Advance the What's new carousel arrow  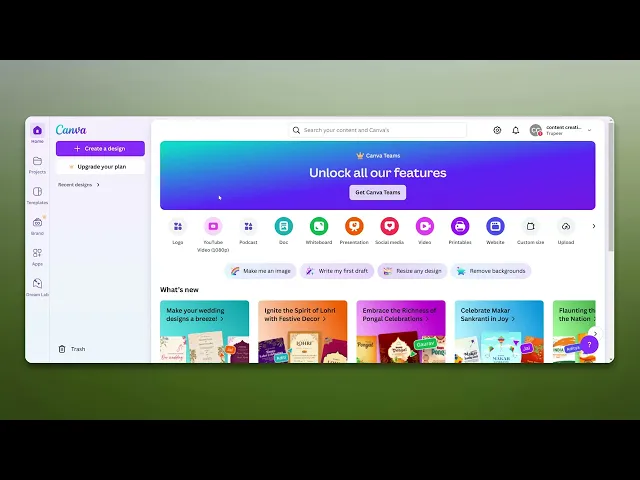(596, 333)
